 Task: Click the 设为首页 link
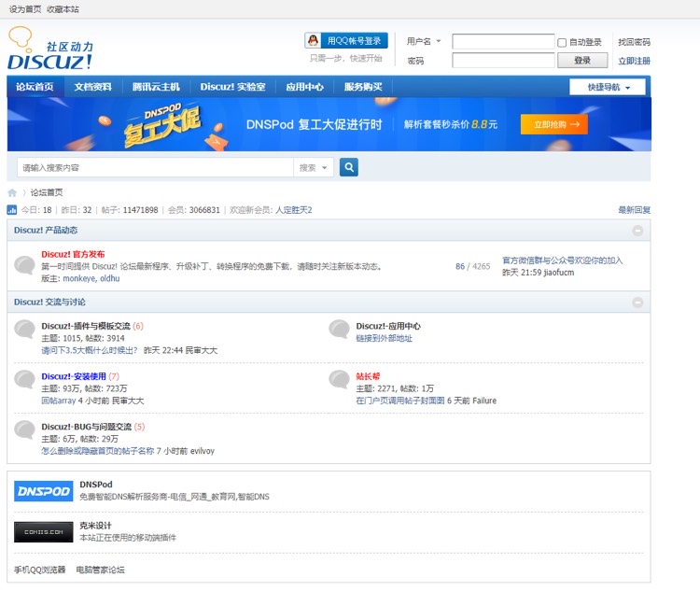pyautogui.click(x=25, y=9)
